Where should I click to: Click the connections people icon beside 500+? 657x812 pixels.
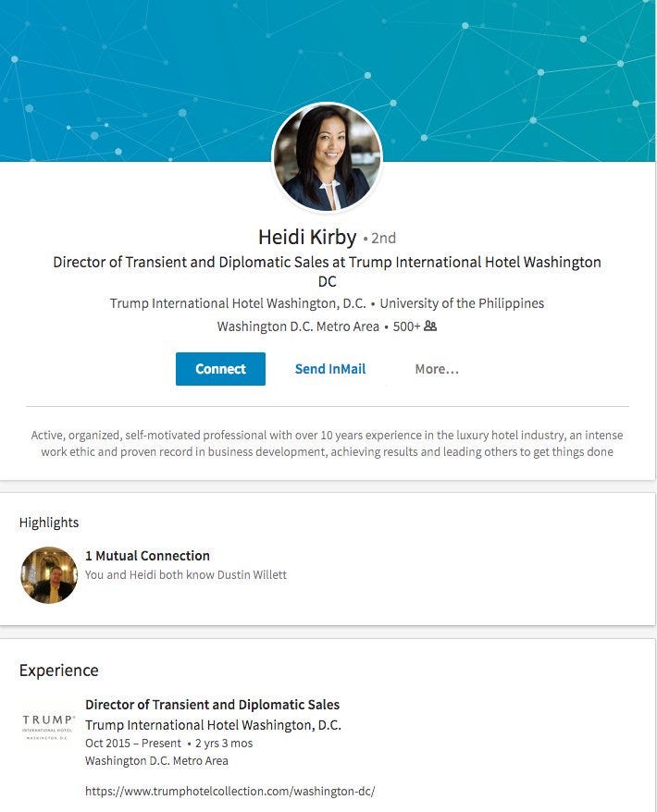[x=430, y=326]
